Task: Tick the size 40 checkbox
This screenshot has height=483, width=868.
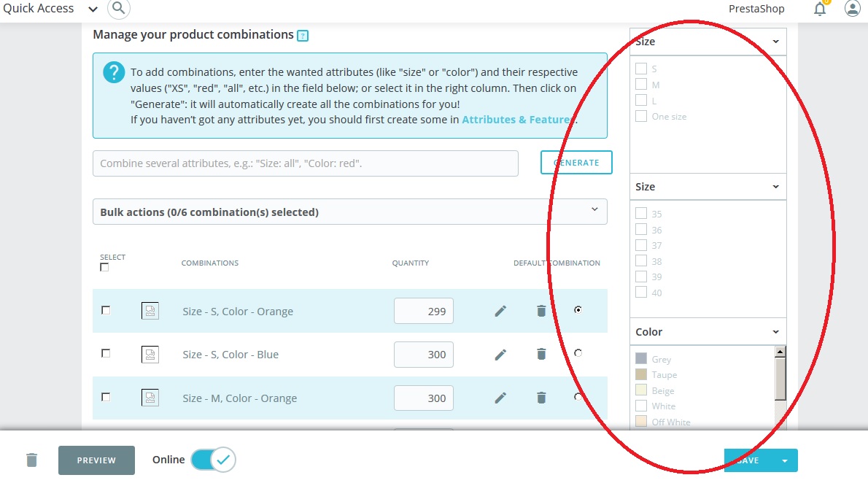Action: click(x=641, y=292)
